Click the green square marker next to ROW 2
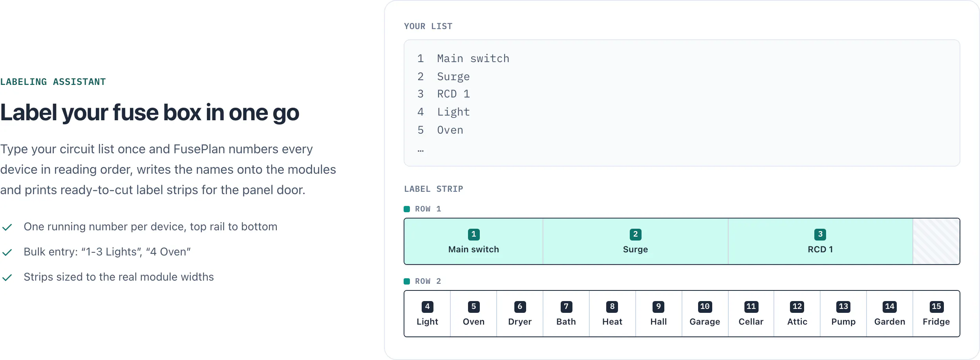The image size is (980, 360). [x=407, y=281]
